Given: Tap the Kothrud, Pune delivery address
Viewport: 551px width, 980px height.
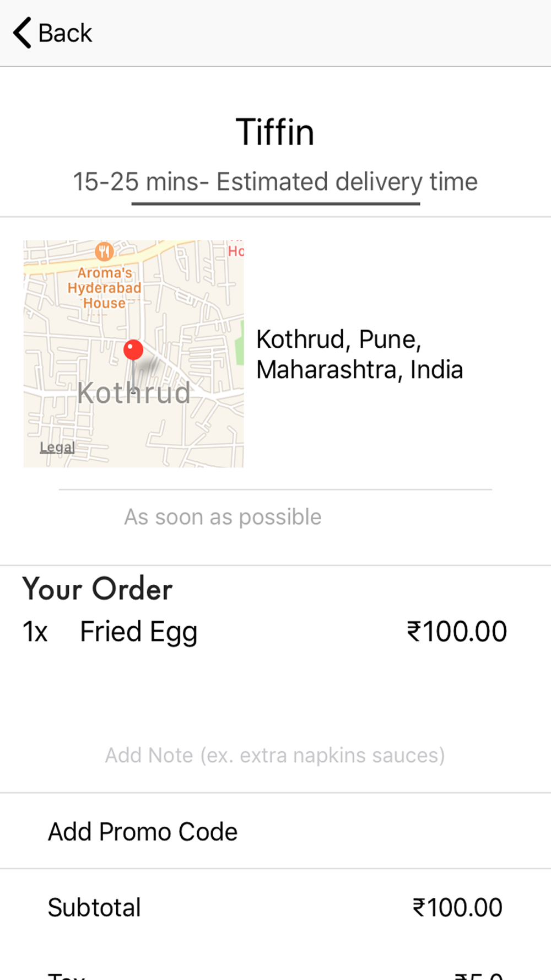Looking at the screenshot, I should click(359, 354).
